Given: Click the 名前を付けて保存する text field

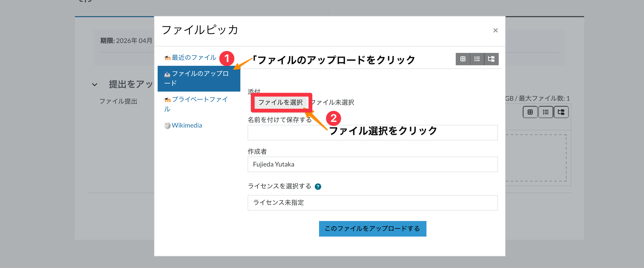Looking at the screenshot, I should point(372,133).
